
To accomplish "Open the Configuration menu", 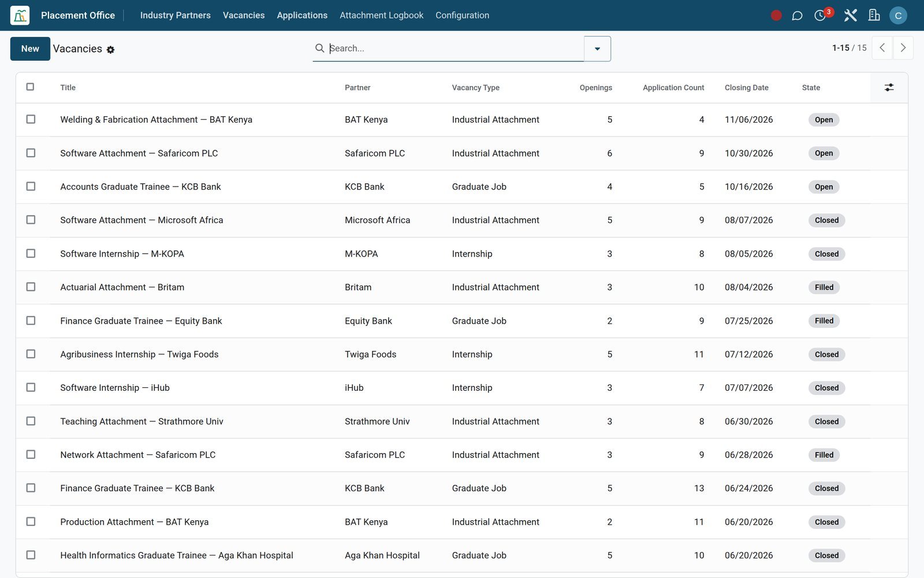I will (x=462, y=16).
